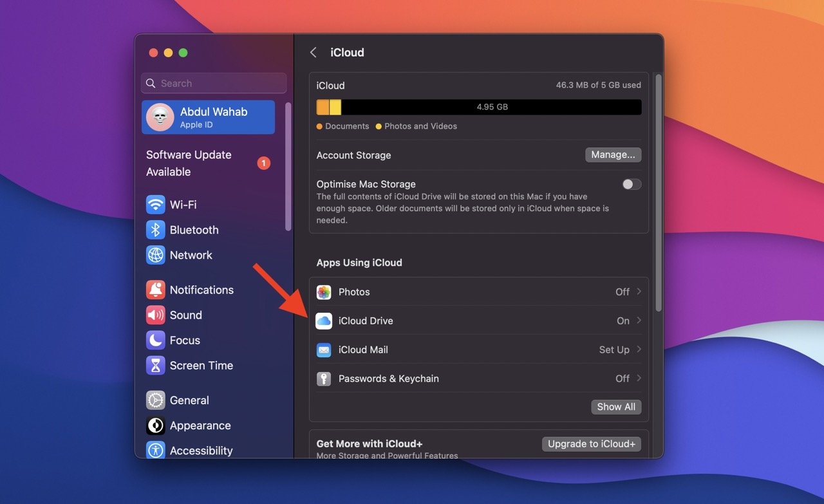
Task: Click the Get More with iCloud+ heading
Action: click(370, 444)
